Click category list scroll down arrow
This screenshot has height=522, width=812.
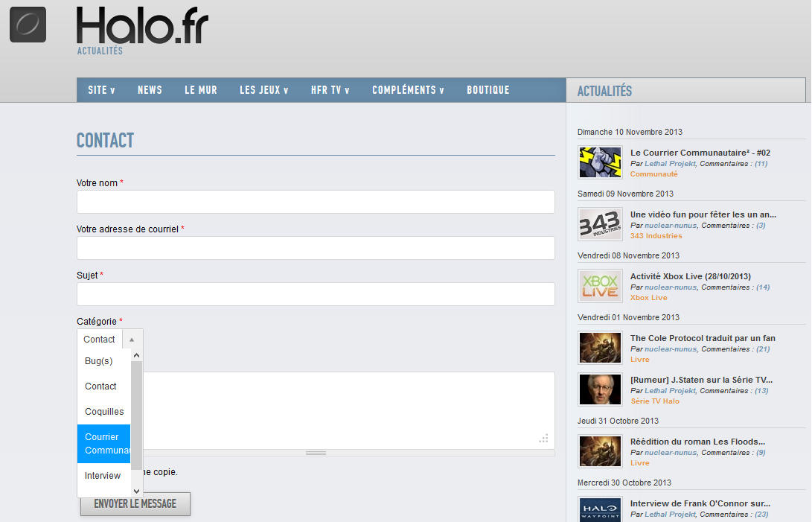tap(137, 491)
